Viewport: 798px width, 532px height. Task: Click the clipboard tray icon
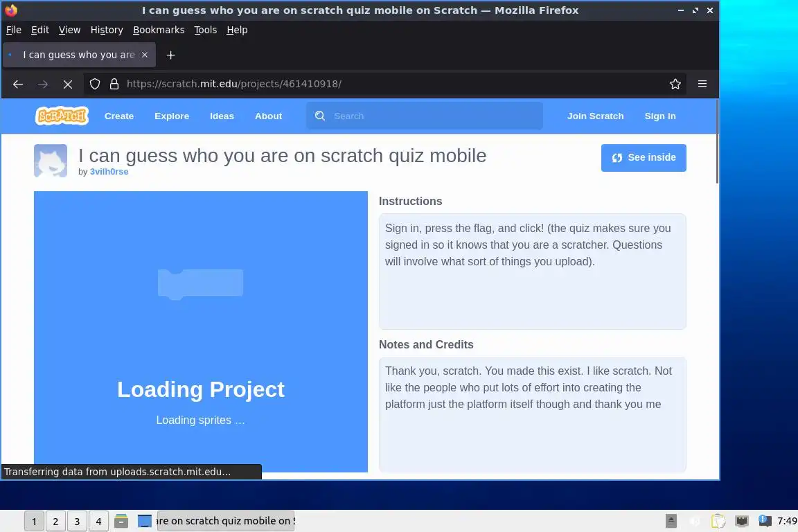[x=718, y=521]
